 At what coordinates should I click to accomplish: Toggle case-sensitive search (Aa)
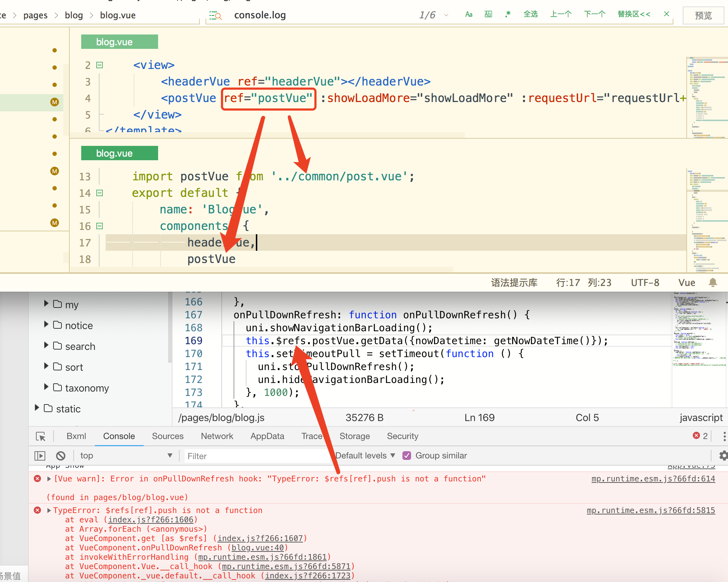(x=469, y=14)
